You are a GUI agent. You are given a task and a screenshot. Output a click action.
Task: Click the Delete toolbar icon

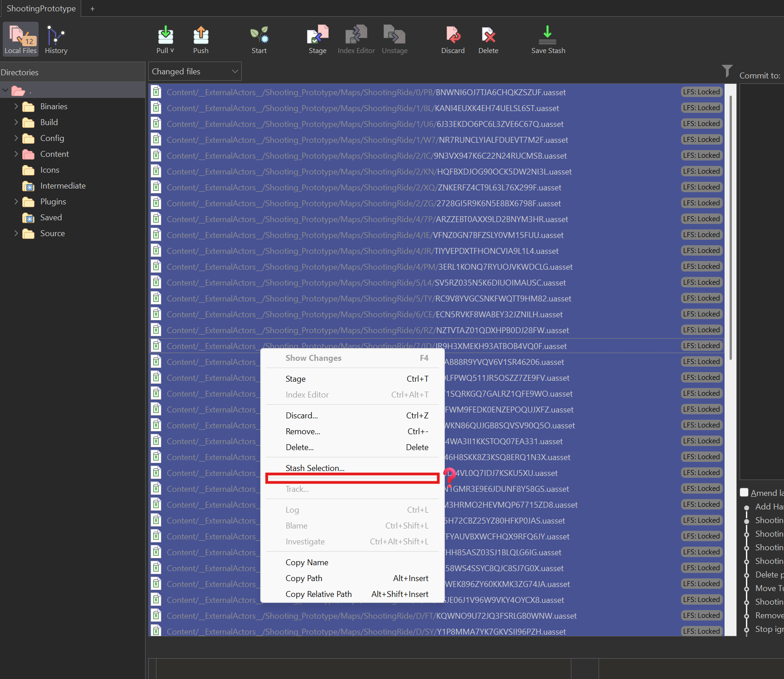(x=488, y=35)
